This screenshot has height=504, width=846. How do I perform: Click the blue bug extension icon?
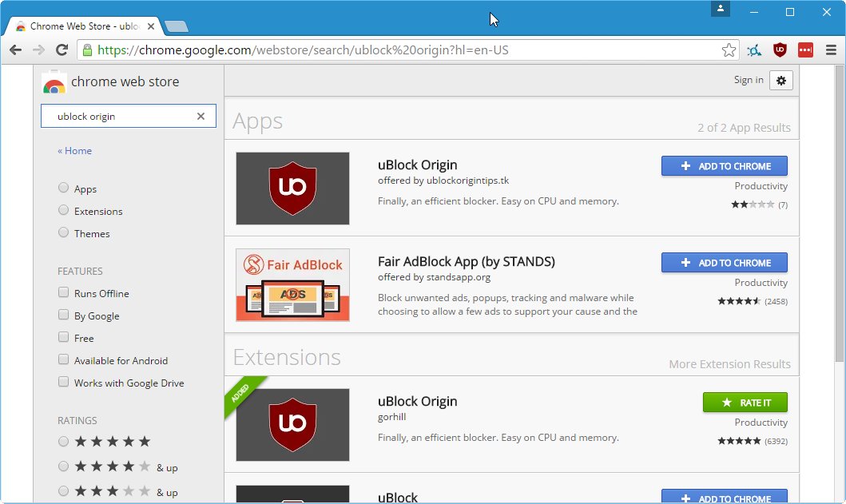(754, 51)
